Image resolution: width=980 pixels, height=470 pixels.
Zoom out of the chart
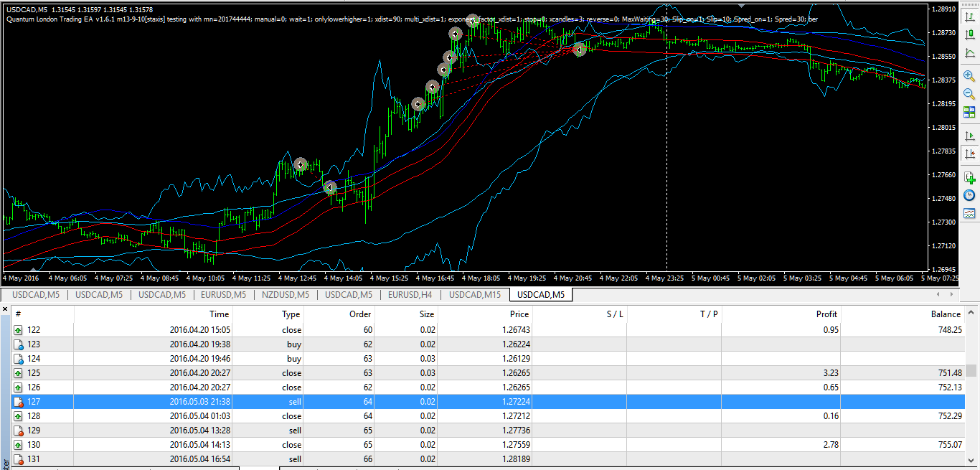click(969, 93)
